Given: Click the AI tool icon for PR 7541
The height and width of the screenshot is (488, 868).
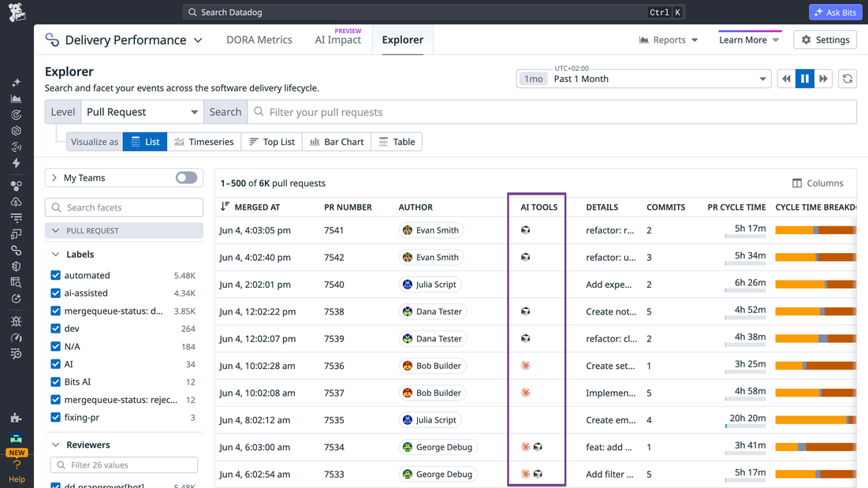Looking at the screenshot, I should coord(525,230).
